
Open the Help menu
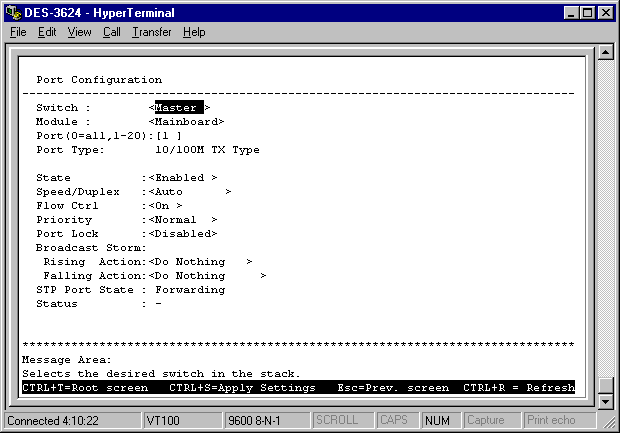[194, 32]
